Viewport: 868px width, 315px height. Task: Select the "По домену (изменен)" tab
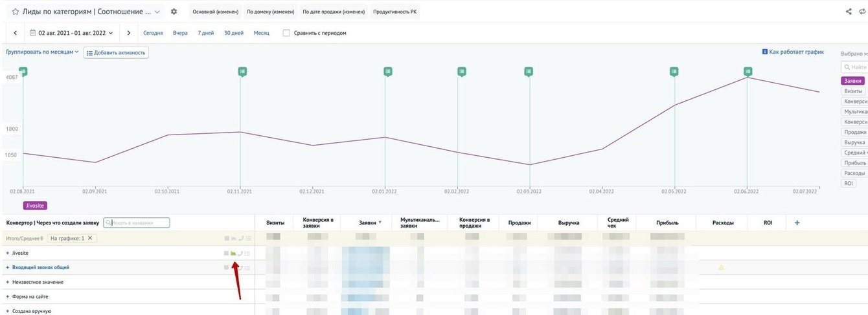coord(270,12)
